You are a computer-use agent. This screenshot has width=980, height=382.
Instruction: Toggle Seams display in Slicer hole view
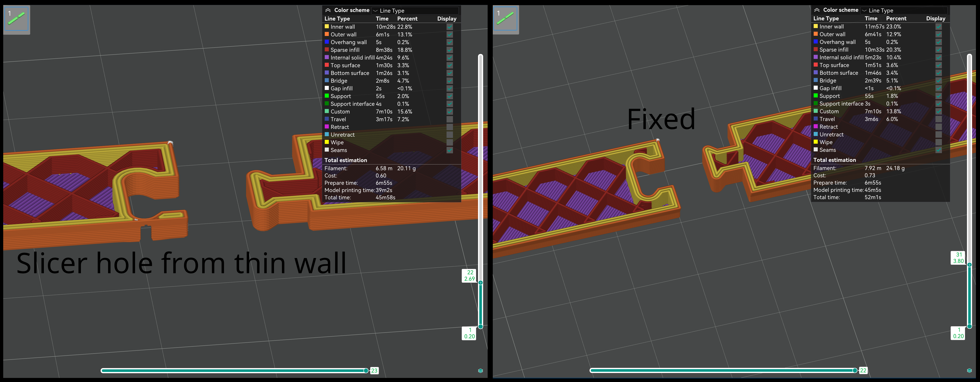pos(450,150)
